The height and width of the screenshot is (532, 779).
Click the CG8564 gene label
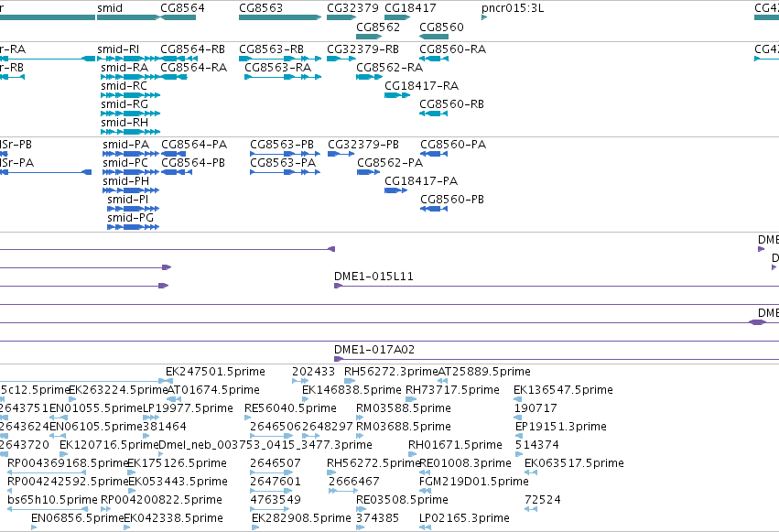182,8
